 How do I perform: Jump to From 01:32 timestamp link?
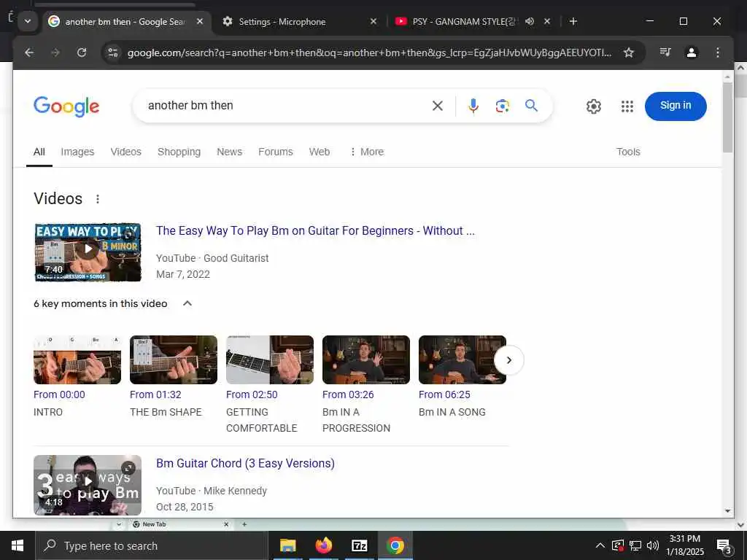tap(155, 394)
